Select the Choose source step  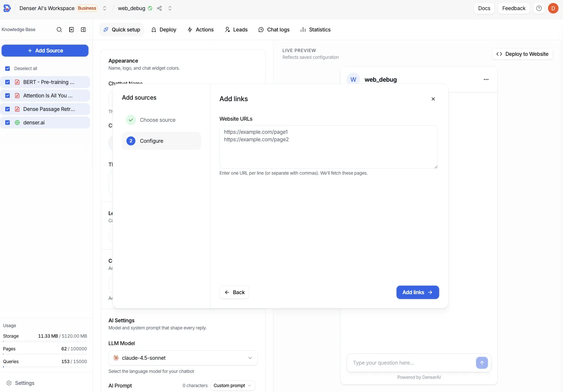(x=161, y=120)
